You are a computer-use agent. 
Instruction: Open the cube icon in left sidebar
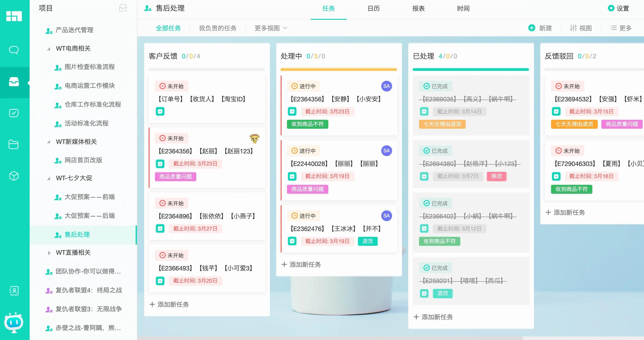(x=14, y=176)
